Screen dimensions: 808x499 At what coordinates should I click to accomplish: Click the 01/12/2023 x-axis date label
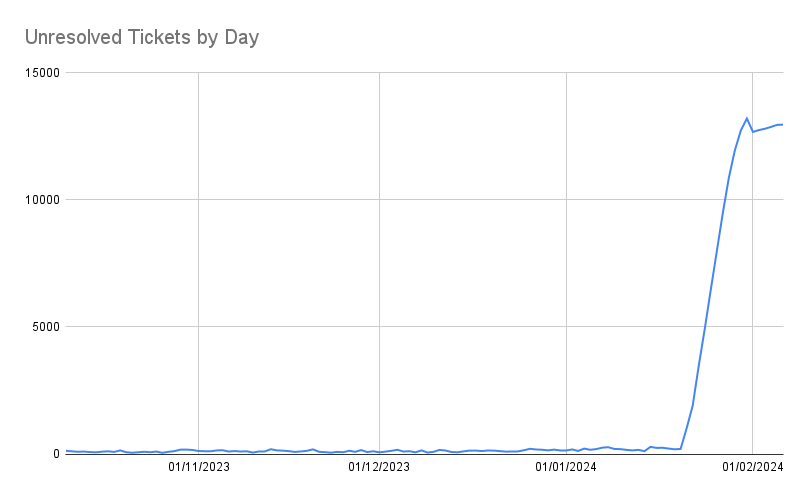[379, 466]
